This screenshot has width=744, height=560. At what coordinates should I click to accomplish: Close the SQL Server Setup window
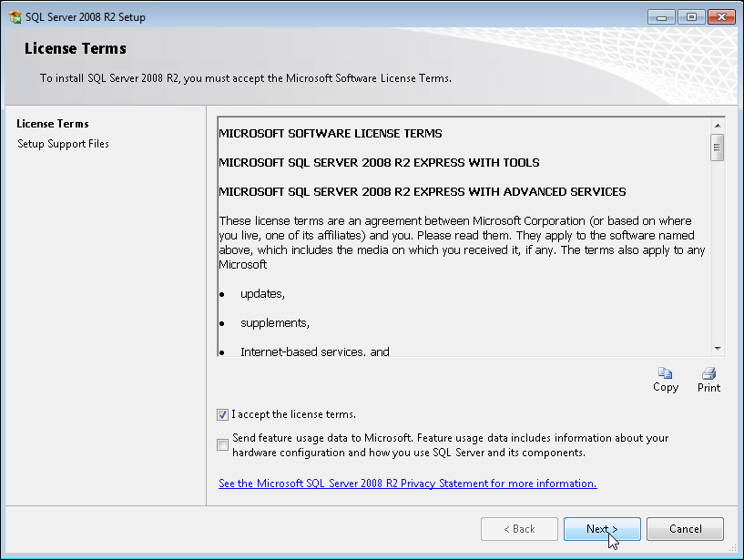point(721,17)
